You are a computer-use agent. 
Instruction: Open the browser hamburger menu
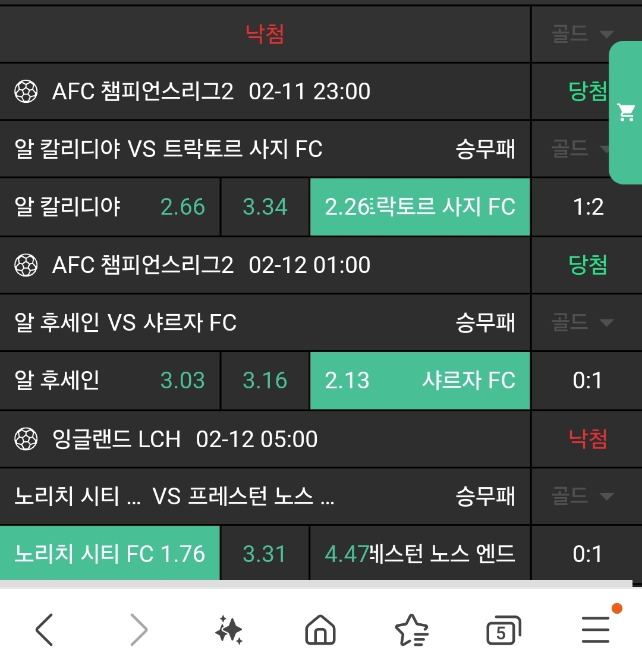pos(595,629)
